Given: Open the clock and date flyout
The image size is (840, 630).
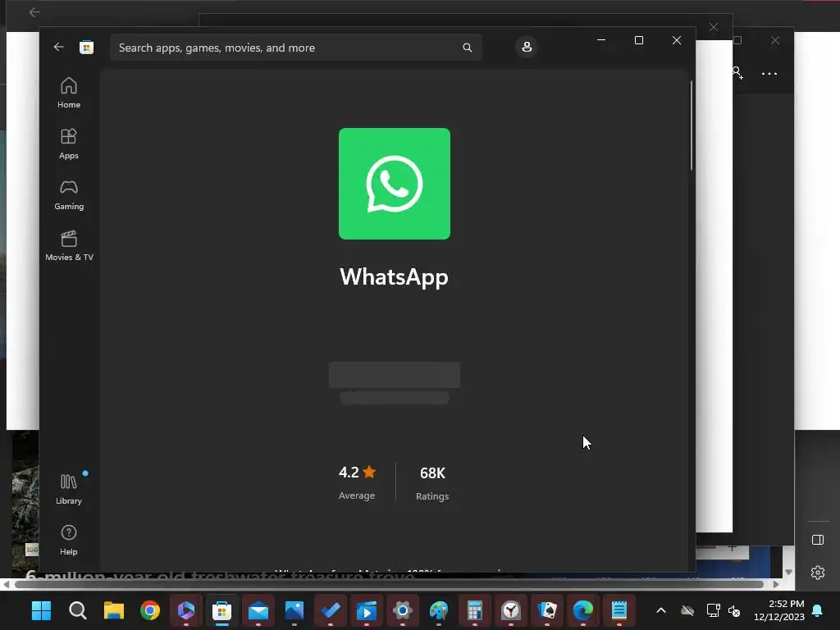Looking at the screenshot, I should point(779,610).
